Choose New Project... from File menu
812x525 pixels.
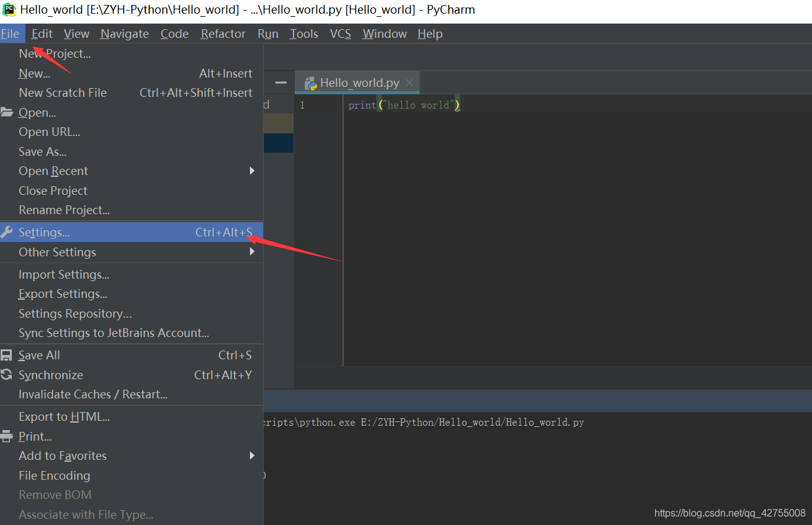click(x=132, y=53)
